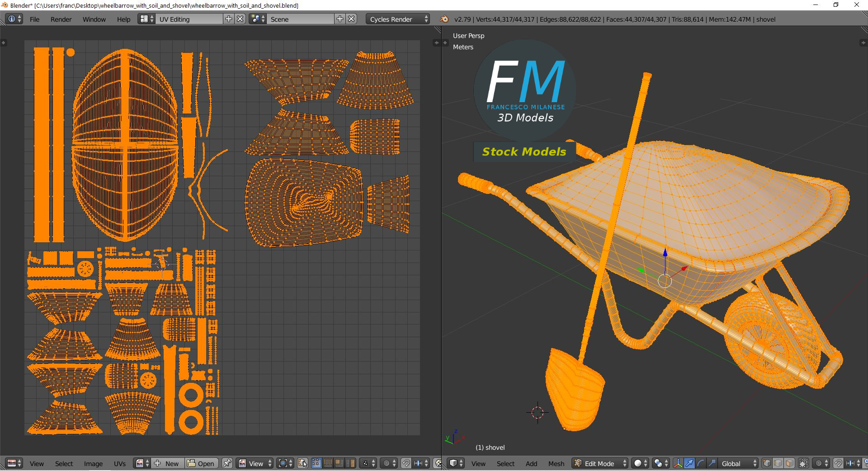Open the Image menu
This screenshot has height=471, width=868.
93,464
